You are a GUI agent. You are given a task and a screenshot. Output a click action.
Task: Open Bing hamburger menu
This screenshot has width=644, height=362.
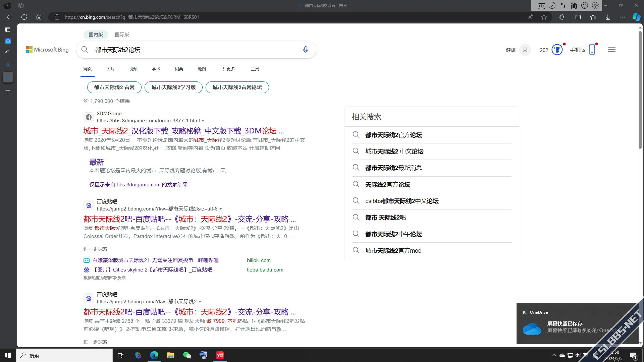[612, 50]
